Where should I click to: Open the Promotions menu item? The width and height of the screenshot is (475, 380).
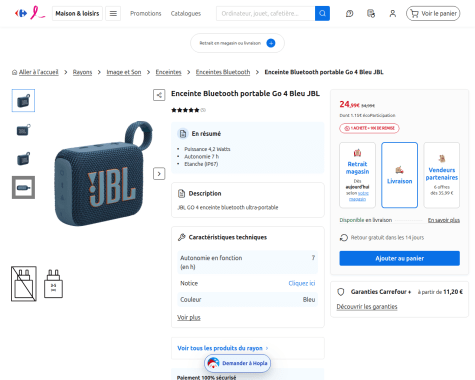(146, 13)
